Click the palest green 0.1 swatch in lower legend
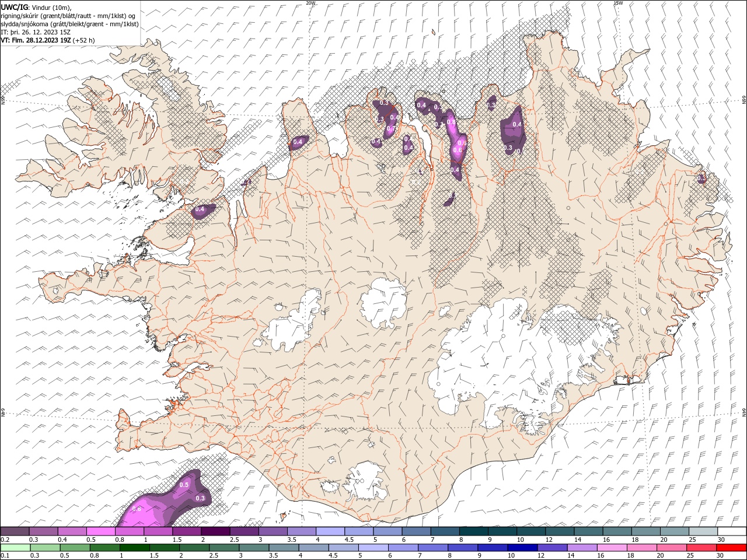The image size is (747, 560). [15, 548]
